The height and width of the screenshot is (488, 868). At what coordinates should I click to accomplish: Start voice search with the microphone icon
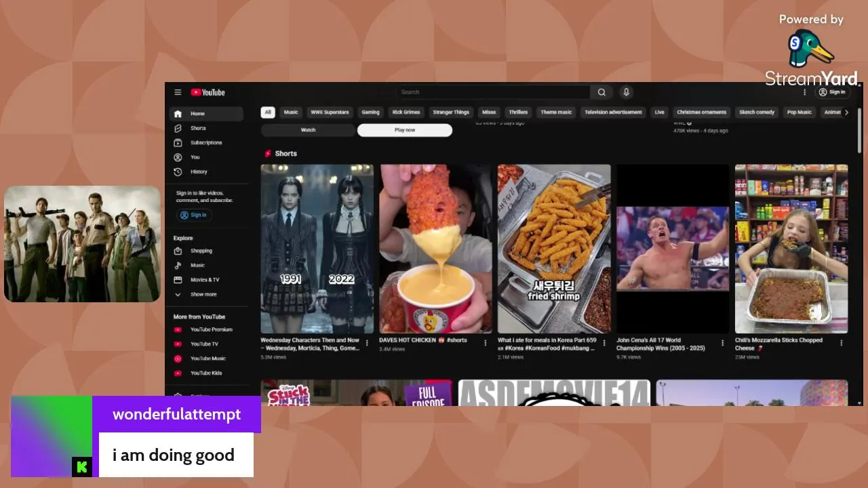626,92
